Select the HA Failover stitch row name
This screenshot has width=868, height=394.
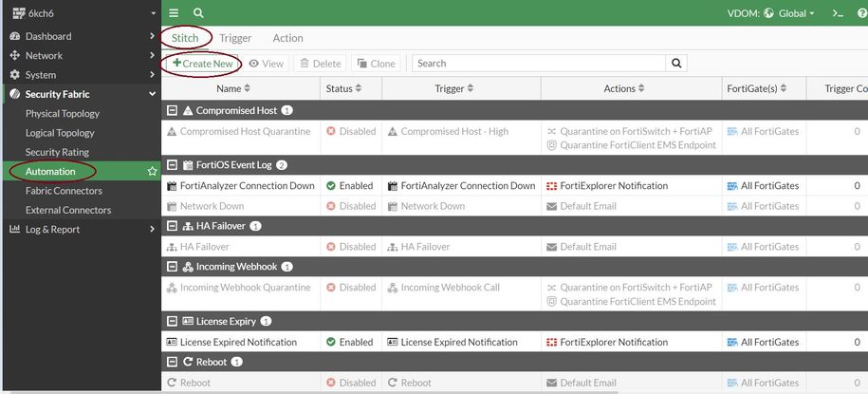205,247
